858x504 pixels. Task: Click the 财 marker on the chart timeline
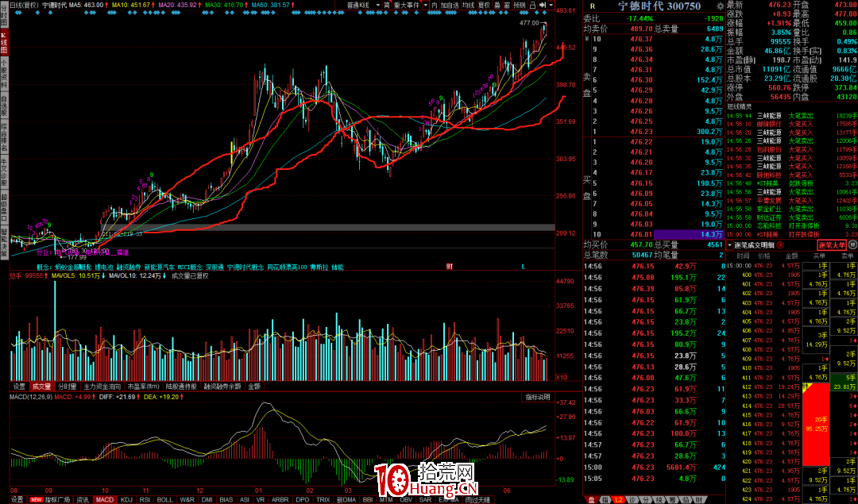(x=449, y=267)
